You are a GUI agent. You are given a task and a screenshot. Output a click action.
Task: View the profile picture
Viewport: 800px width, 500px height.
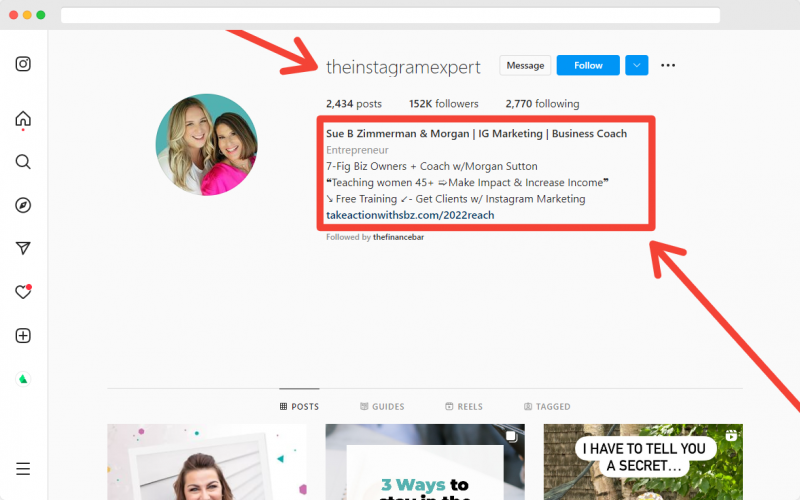coord(207,144)
